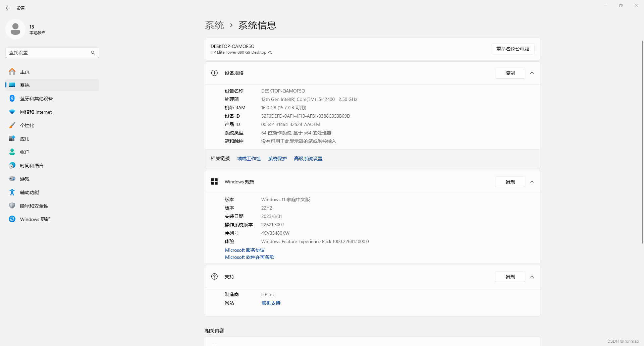The height and width of the screenshot is (346, 644).
Task: Select the product ID 00342-31464 value
Action: (x=290, y=124)
